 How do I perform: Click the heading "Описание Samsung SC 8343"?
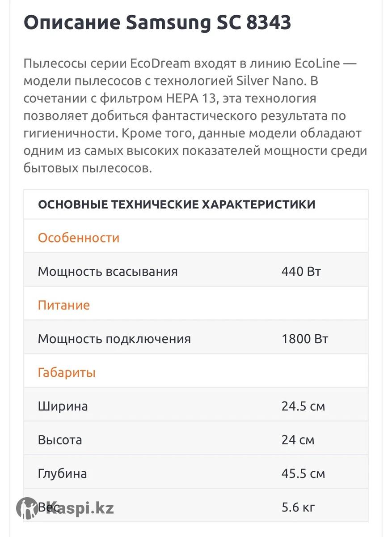click(x=157, y=22)
